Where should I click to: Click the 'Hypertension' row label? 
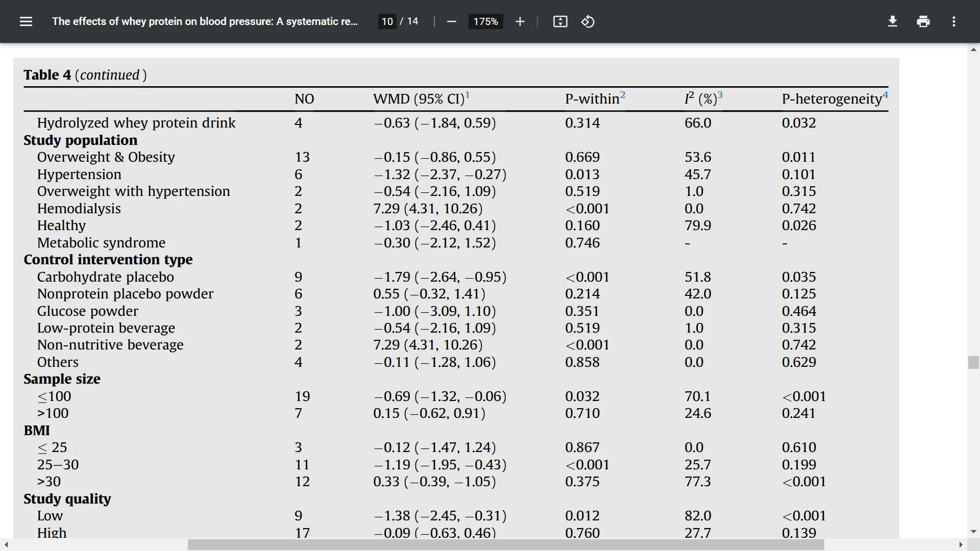pos(79,174)
